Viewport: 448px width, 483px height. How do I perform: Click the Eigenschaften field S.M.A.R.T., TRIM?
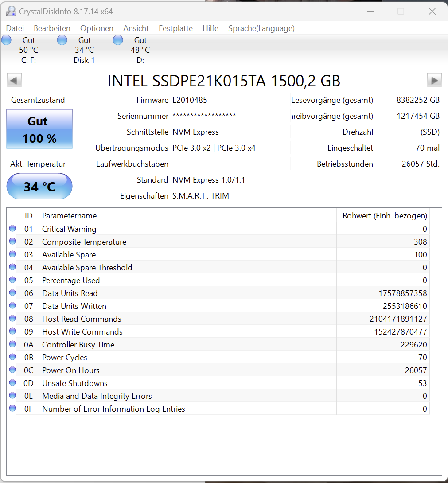(306, 196)
